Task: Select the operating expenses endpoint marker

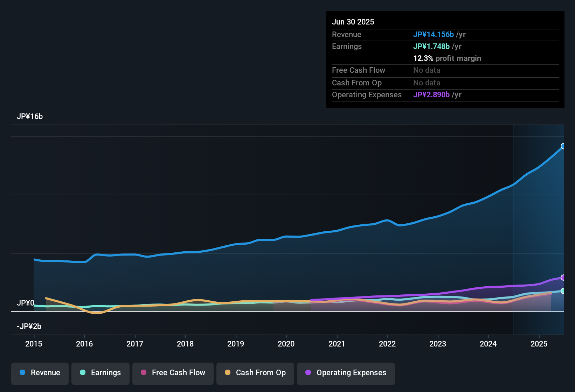Action: [x=563, y=278]
